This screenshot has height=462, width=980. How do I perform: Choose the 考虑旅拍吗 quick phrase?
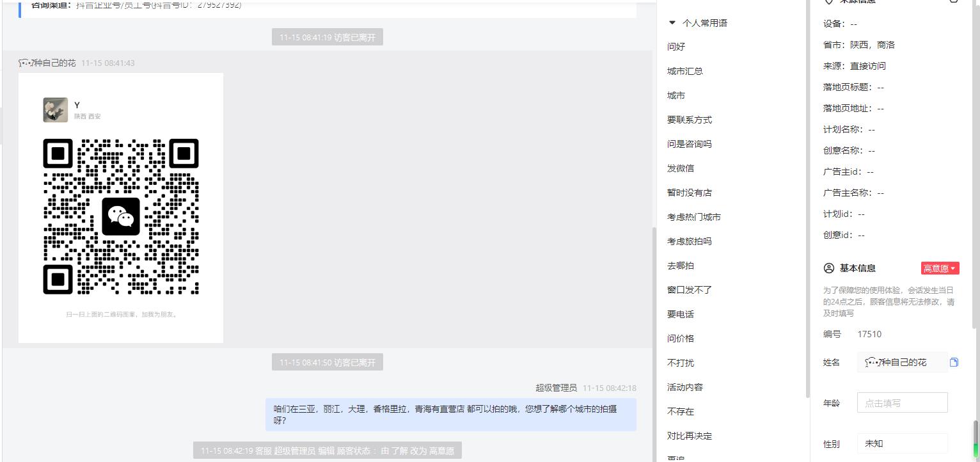coord(690,241)
